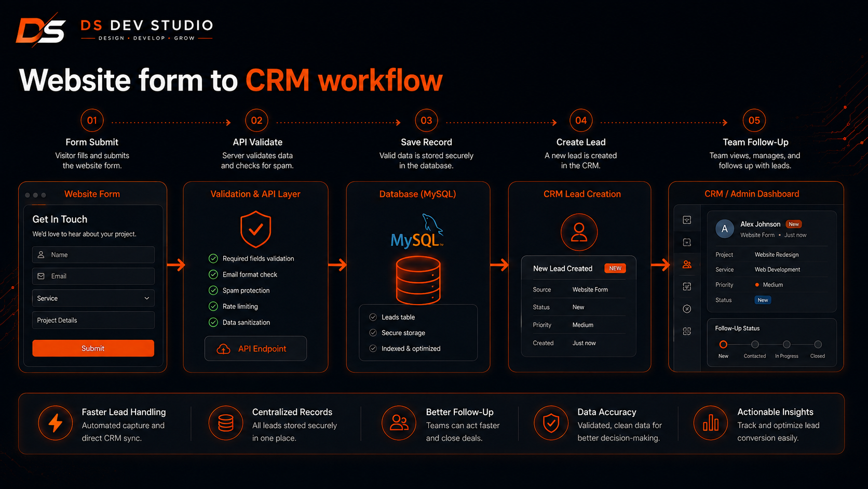Focus the Email input field

point(93,276)
